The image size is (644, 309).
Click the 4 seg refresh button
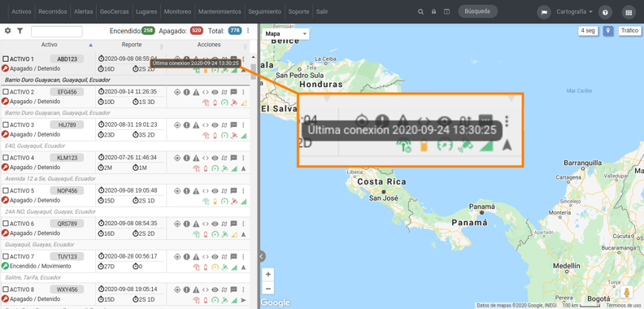coord(588,31)
